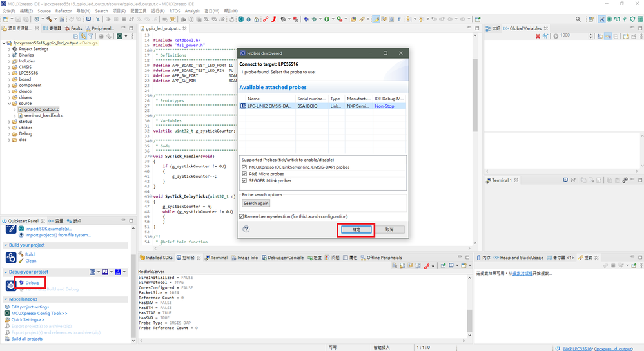Viewport: 644px width, 351px height.
Task: Open the green chip perspective icon
Action: pos(609,19)
